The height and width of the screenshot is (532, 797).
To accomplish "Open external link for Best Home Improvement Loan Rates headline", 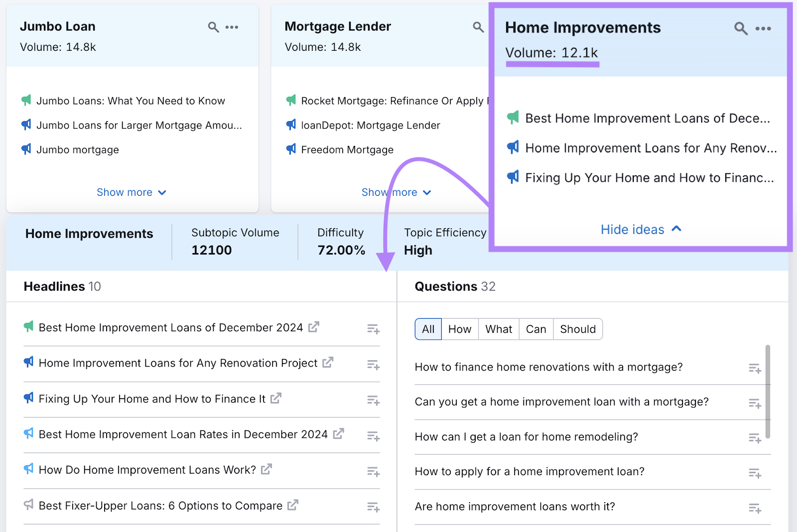I will coord(338,433).
